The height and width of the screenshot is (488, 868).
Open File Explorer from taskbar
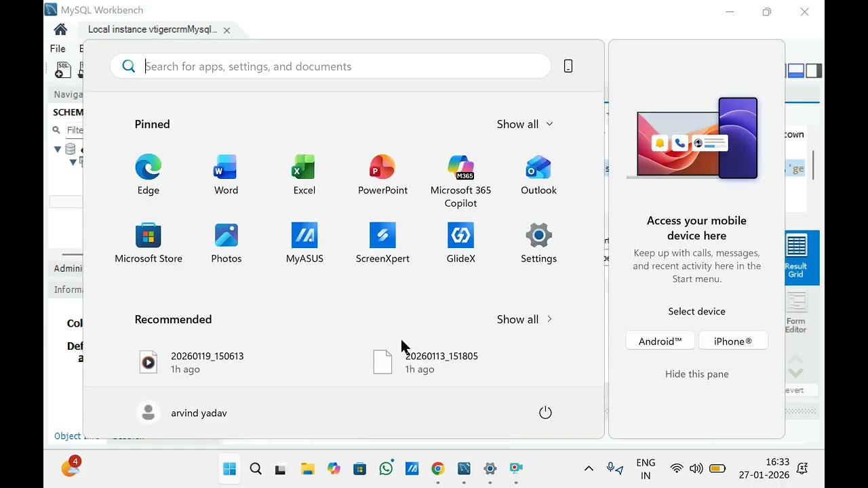(307, 468)
